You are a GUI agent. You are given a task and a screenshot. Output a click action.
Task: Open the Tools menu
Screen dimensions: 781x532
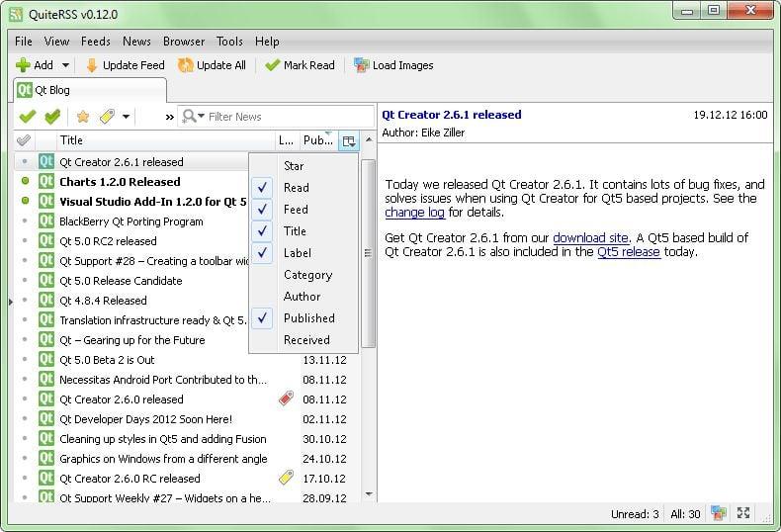click(x=229, y=42)
